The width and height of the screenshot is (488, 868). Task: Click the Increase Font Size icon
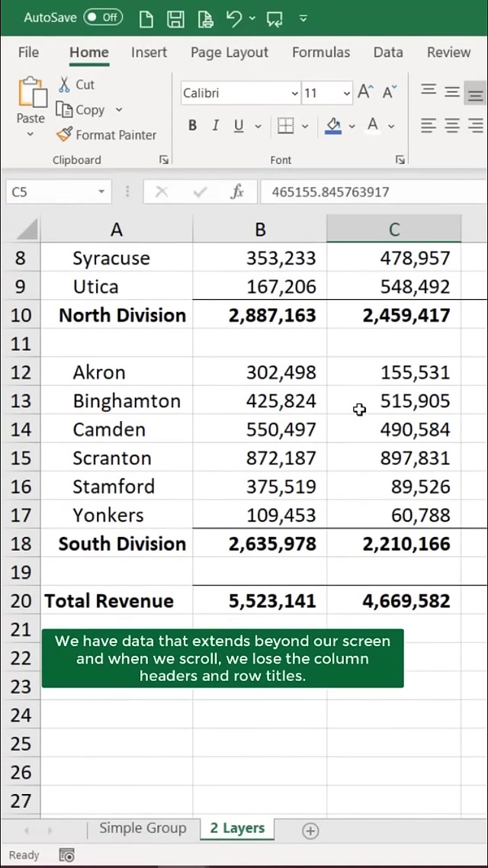[x=365, y=93]
